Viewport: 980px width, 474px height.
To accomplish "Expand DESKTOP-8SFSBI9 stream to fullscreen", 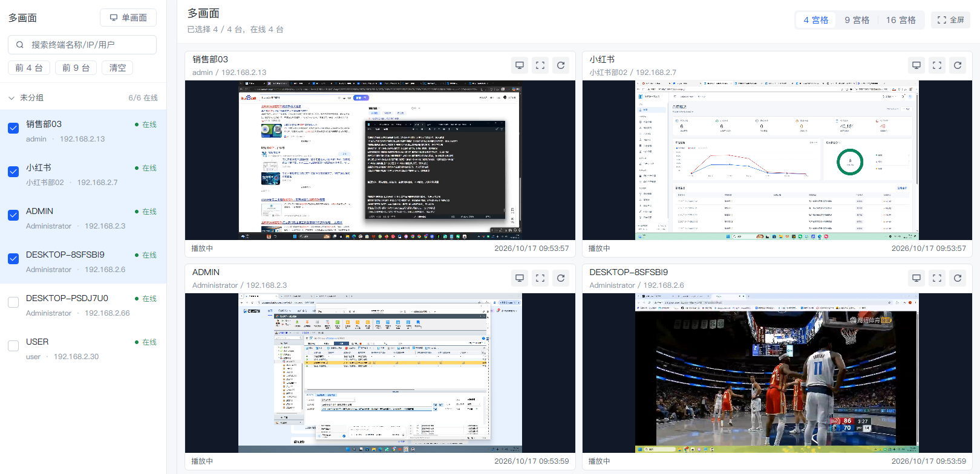I will coord(937,278).
